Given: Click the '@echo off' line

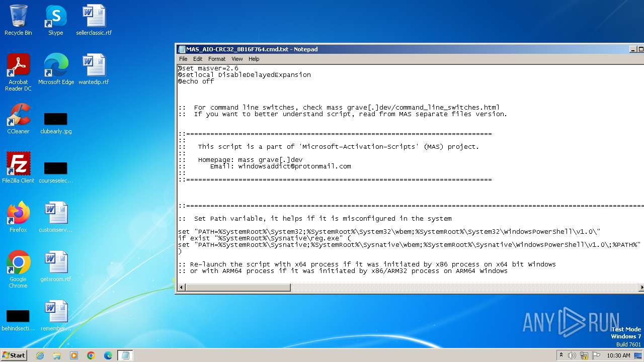Looking at the screenshot, I should 196,81.
